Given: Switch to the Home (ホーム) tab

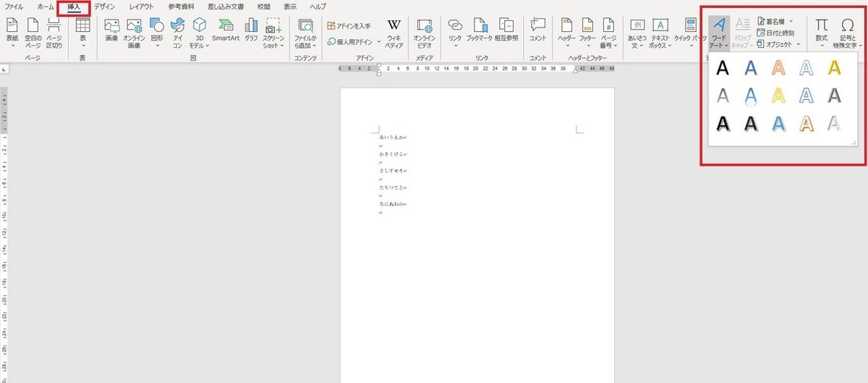Looking at the screenshot, I should pyautogui.click(x=45, y=7).
